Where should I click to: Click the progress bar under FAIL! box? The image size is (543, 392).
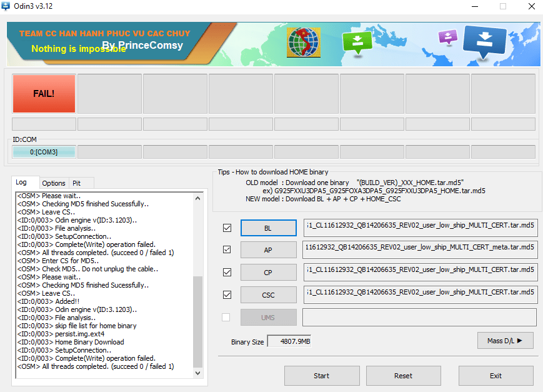(x=44, y=124)
